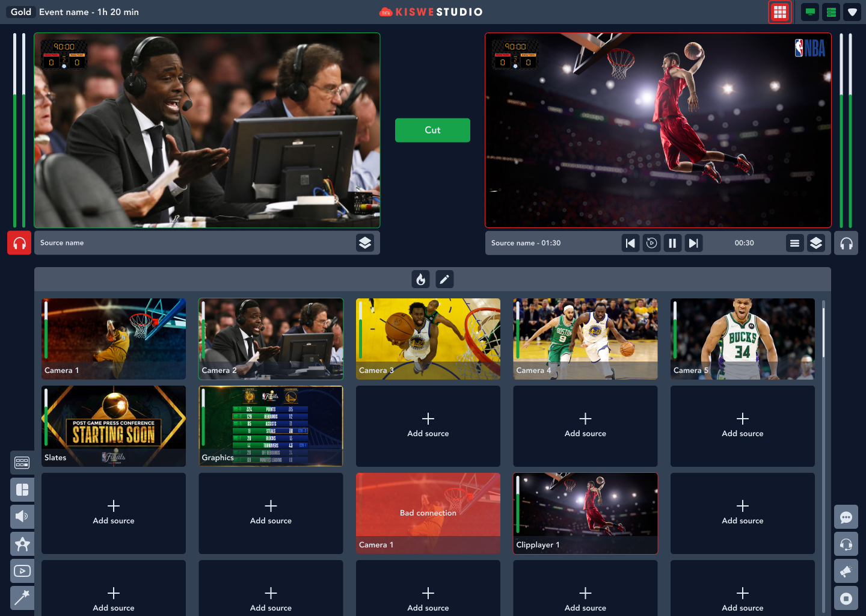The width and height of the screenshot is (866, 616).
Task: Select the Camera 2 commentators thumbnail
Action: (x=271, y=339)
